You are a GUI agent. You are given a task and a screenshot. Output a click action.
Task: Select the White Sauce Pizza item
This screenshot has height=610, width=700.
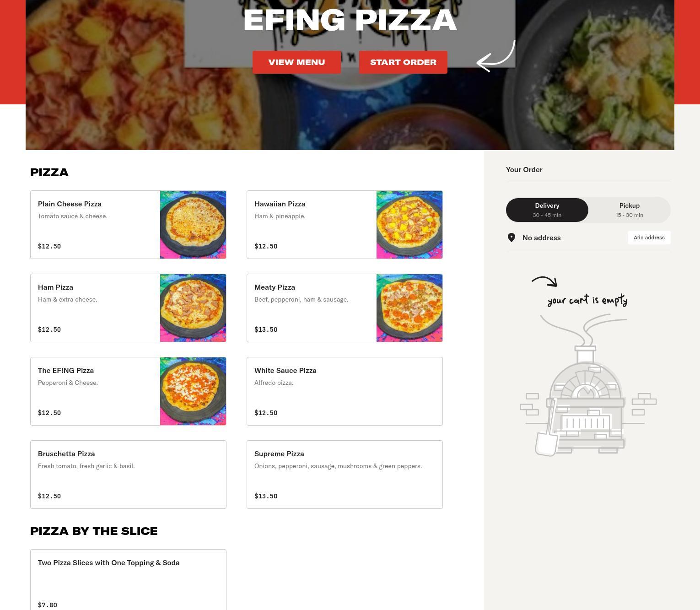(x=345, y=391)
